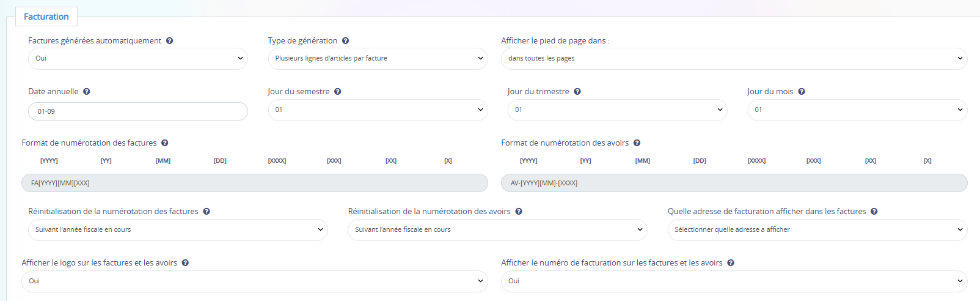This screenshot has height=301, width=980.
Task: Click the [MM] token under invoice numbering format
Action: point(163,161)
